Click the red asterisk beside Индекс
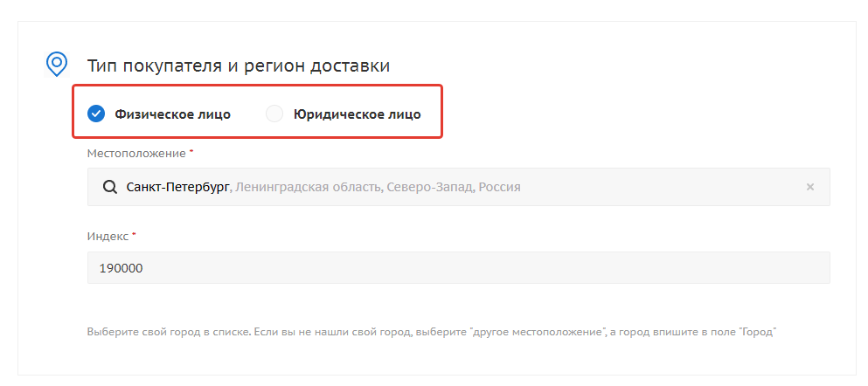The width and height of the screenshot is (868, 386). (x=134, y=234)
